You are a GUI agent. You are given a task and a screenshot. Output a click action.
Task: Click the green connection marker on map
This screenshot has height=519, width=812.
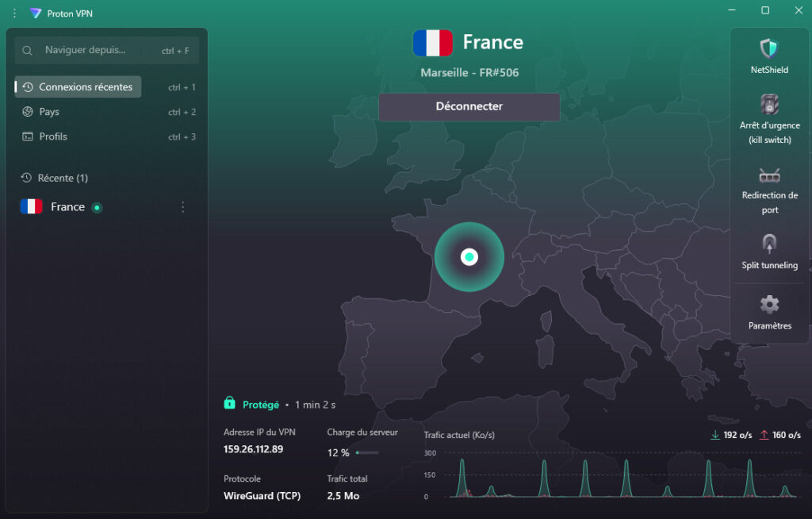click(x=469, y=257)
